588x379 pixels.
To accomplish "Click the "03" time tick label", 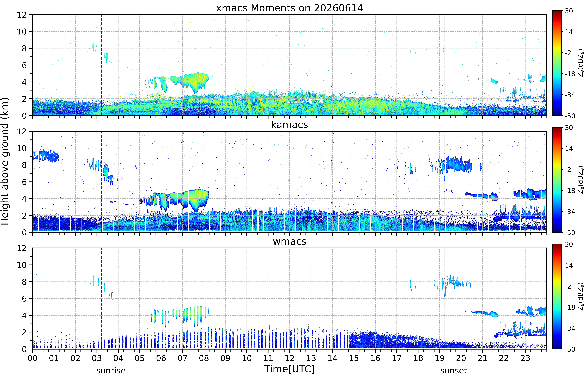I will click(x=97, y=358).
